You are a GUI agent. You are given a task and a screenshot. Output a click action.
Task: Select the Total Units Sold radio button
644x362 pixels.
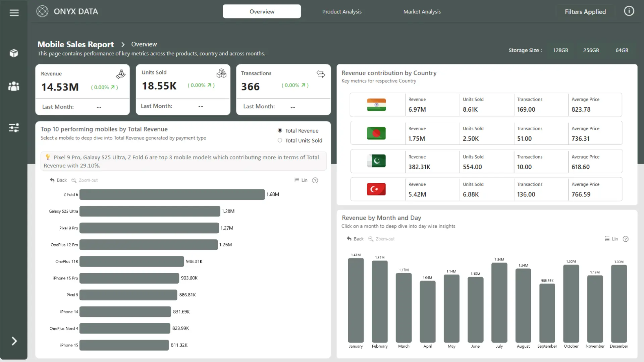[x=280, y=140]
